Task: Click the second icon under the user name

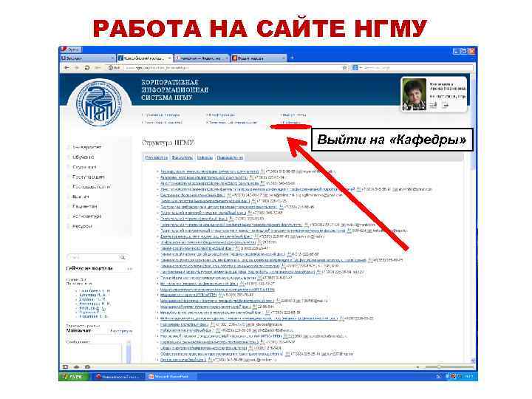Action: 446,105
